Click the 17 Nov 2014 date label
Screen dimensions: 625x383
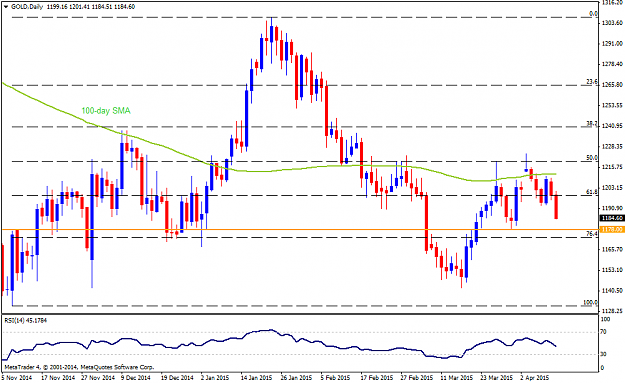pos(58,377)
